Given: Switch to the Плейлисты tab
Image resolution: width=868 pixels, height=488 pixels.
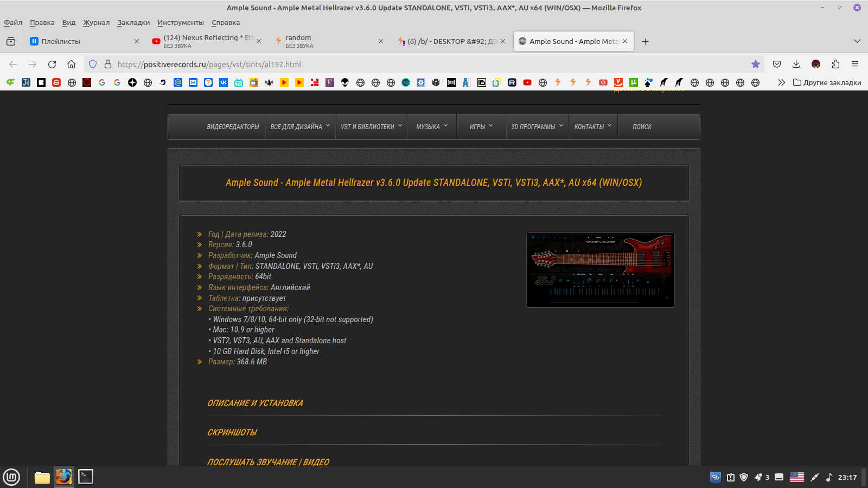Looking at the screenshot, I should [x=85, y=41].
